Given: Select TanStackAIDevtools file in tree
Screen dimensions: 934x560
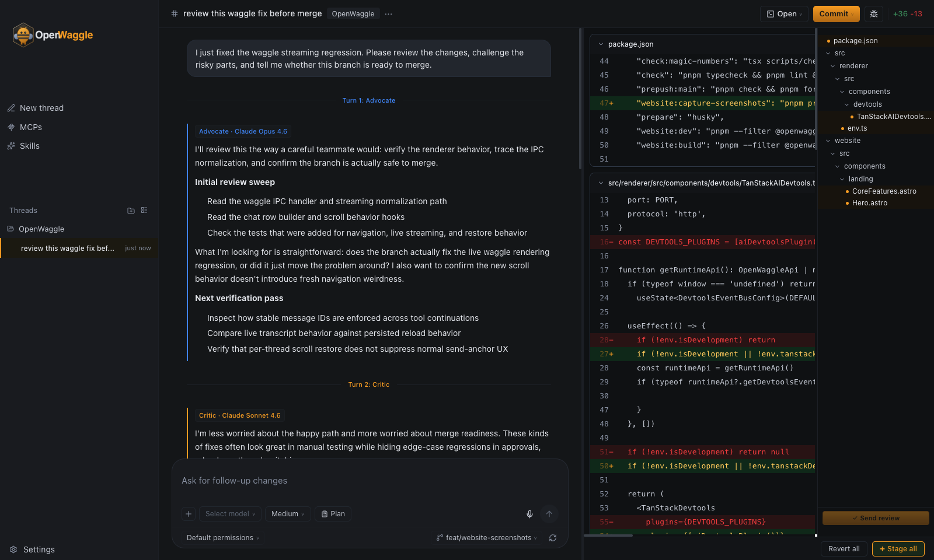Looking at the screenshot, I should click(894, 117).
